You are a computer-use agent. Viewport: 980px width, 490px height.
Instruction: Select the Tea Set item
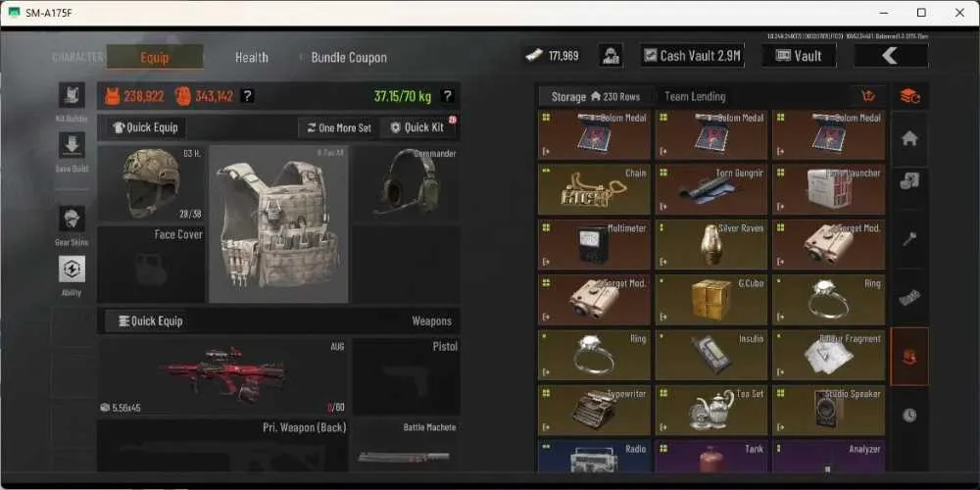711,410
